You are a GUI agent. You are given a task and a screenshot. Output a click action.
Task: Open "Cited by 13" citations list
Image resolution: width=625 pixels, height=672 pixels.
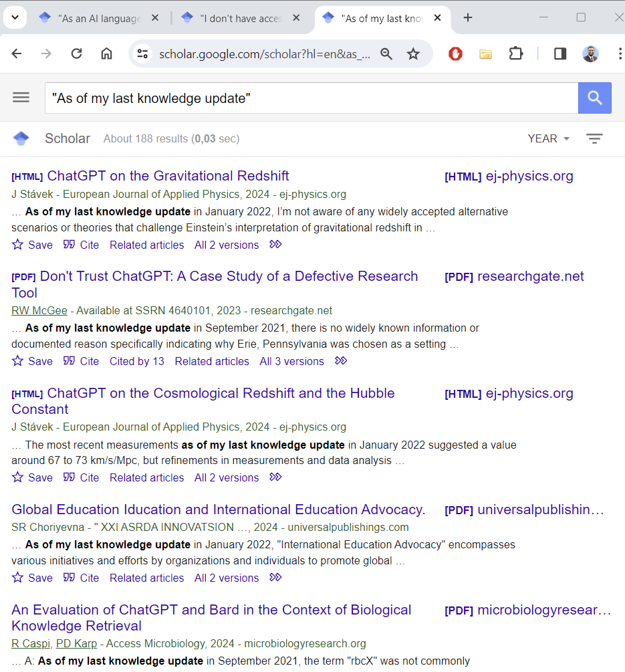(136, 361)
